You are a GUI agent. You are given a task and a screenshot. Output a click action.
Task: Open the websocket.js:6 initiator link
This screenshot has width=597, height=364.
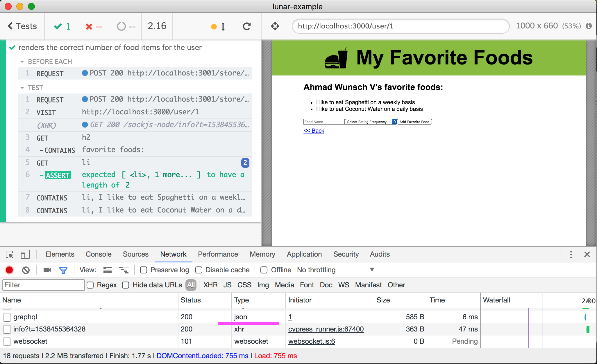click(x=312, y=341)
